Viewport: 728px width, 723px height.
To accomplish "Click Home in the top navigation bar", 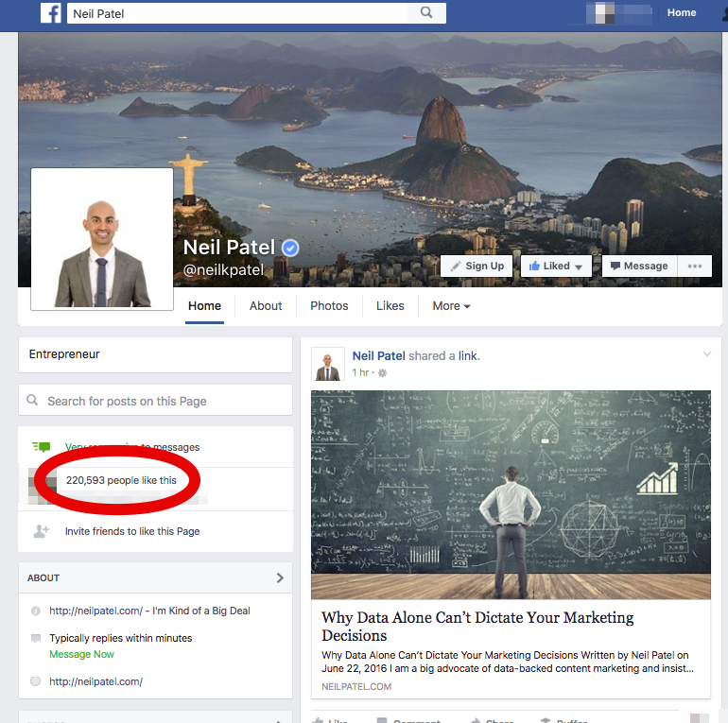I will point(681,12).
